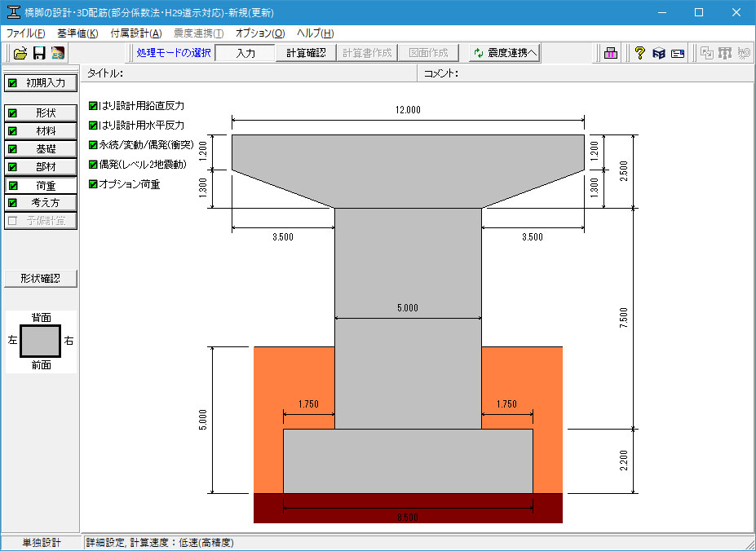Open the オプション荷重 item
The height and width of the screenshot is (551, 756).
tap(125, 184)
